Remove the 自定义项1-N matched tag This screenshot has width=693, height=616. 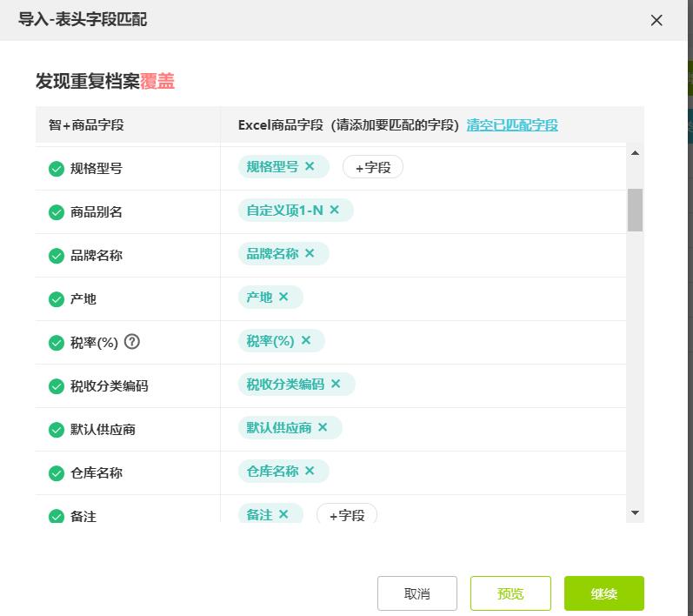coord(334,210)
